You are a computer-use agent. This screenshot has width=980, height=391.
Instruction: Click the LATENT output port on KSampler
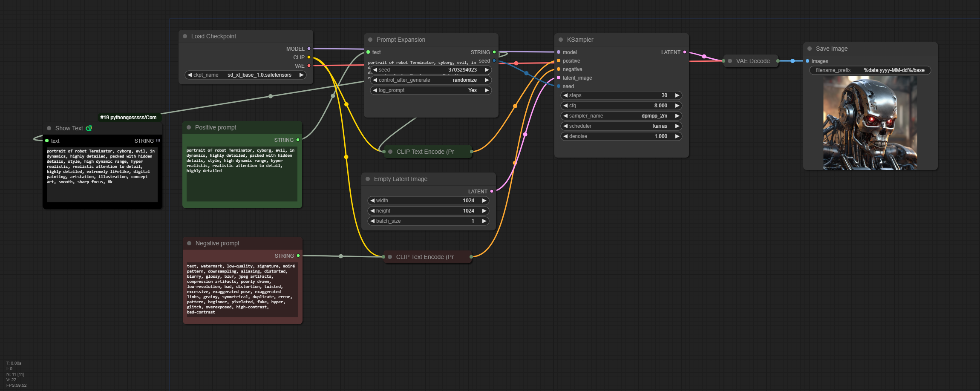click(x=685, y=52)
